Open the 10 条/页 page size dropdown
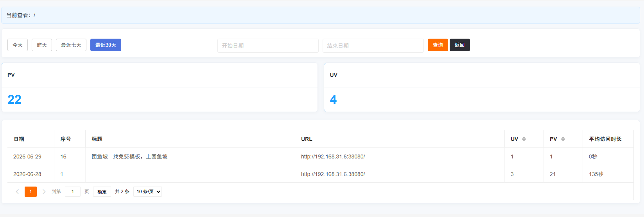This screenshot has height=217, width=644. point(147,192)
